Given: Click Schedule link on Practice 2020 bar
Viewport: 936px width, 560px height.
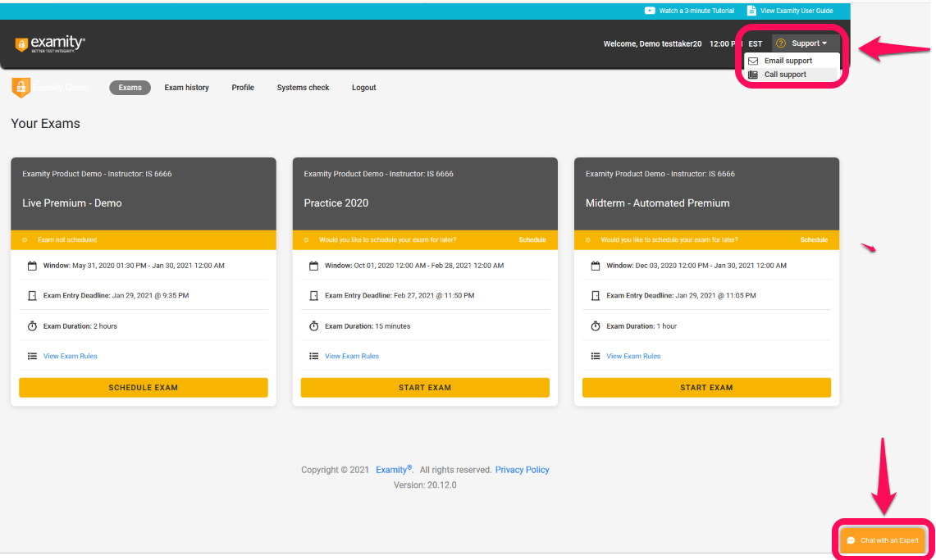Looking at the screenshot, I should pos(532,239).
